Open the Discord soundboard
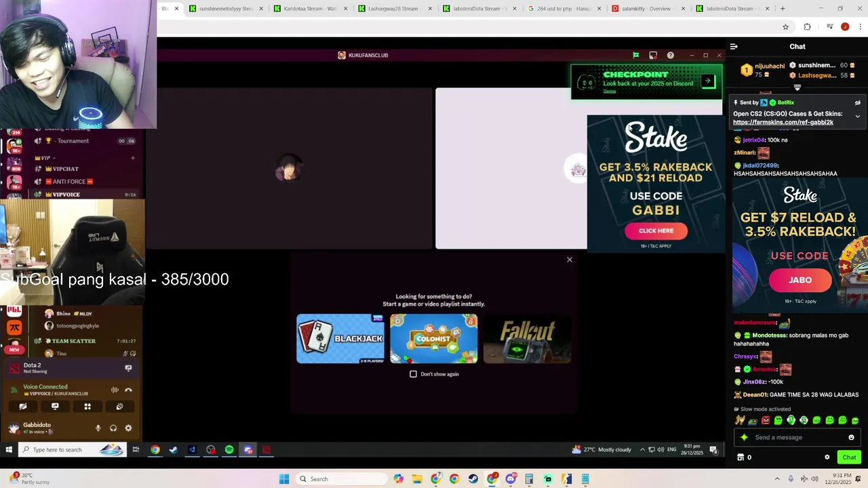Image resolution: width=868 pixels, height=488 pixels. tap(119, 407)
